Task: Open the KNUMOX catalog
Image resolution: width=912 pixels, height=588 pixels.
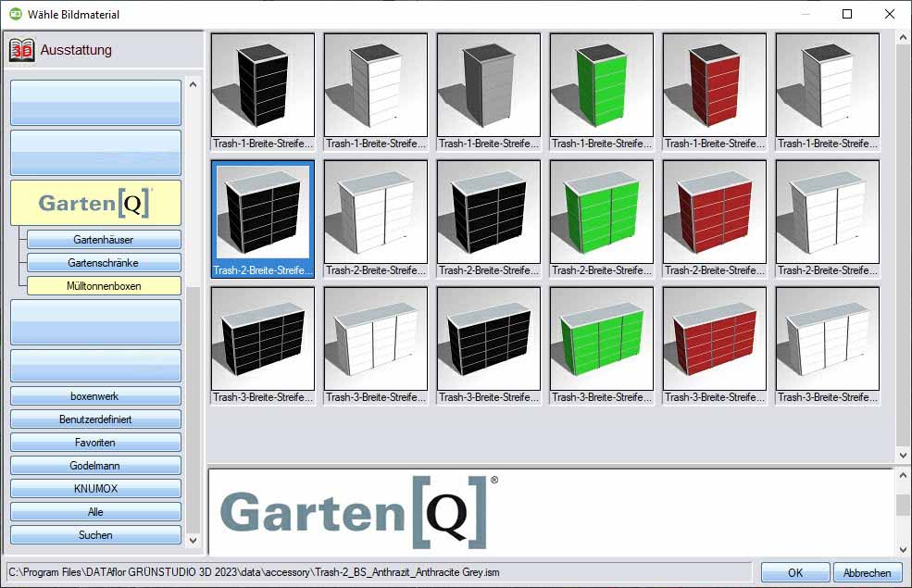Action: pyautogui.click(x=95, y=489)
